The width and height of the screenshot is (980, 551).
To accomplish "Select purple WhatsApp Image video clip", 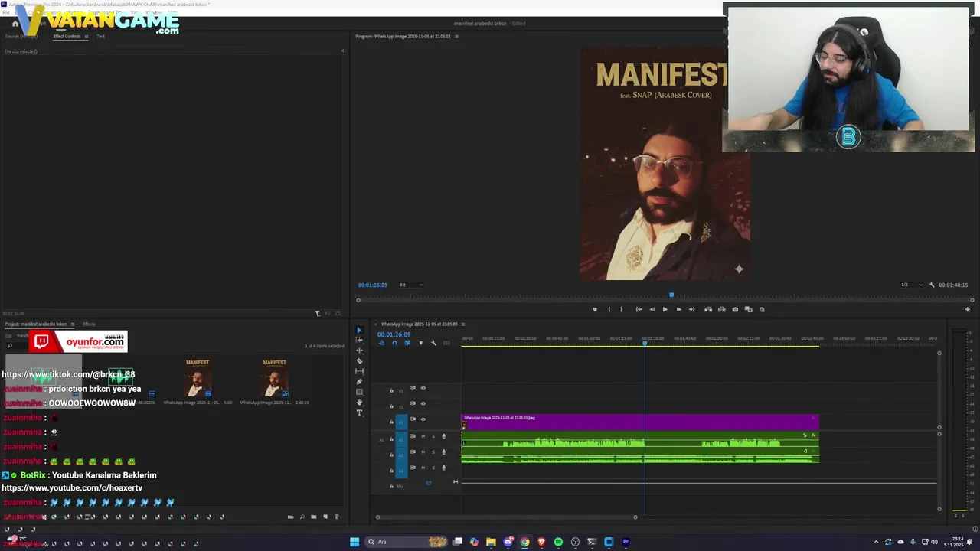I will (640, 422).
